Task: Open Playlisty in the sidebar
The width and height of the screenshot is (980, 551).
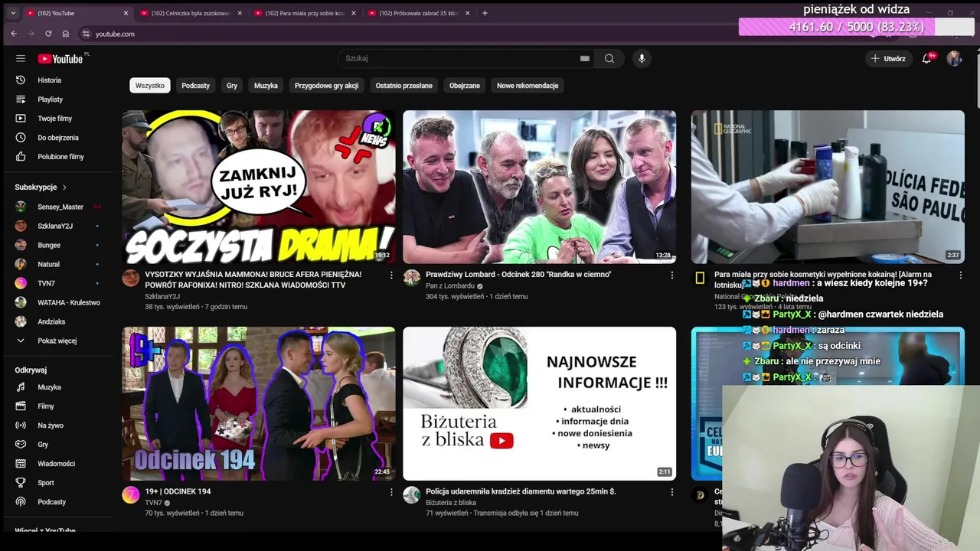Action: click(51, 99)
